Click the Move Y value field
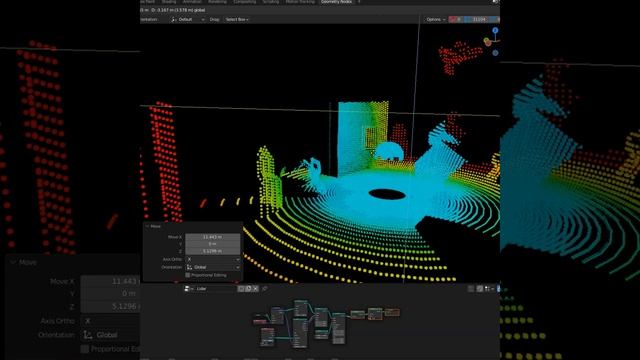This screenshot has width=640, height=360. tap(213, 244)
